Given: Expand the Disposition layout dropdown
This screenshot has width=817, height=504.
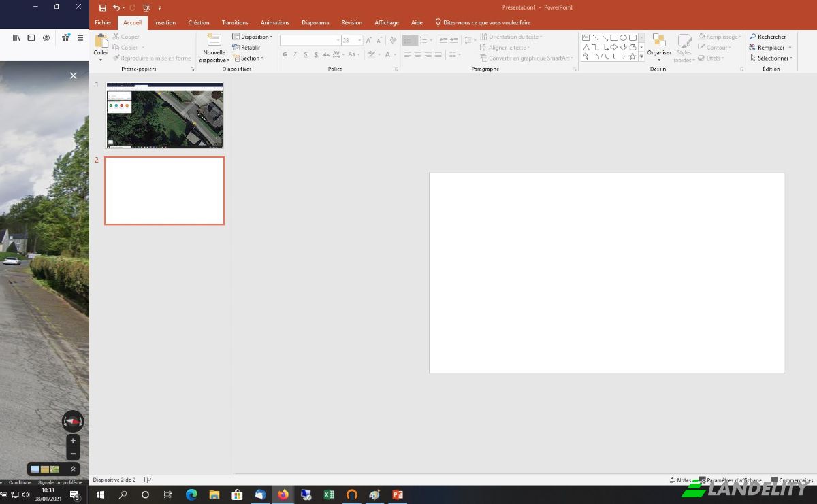Looking at the screenshot, I should (x=252, y=37).
